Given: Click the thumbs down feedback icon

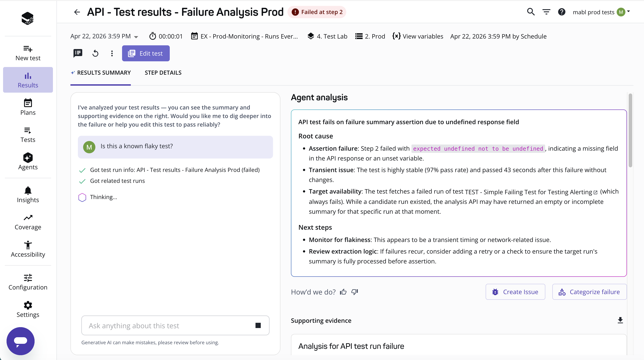Looking at the screenshot, I should [x=355, y=292].
